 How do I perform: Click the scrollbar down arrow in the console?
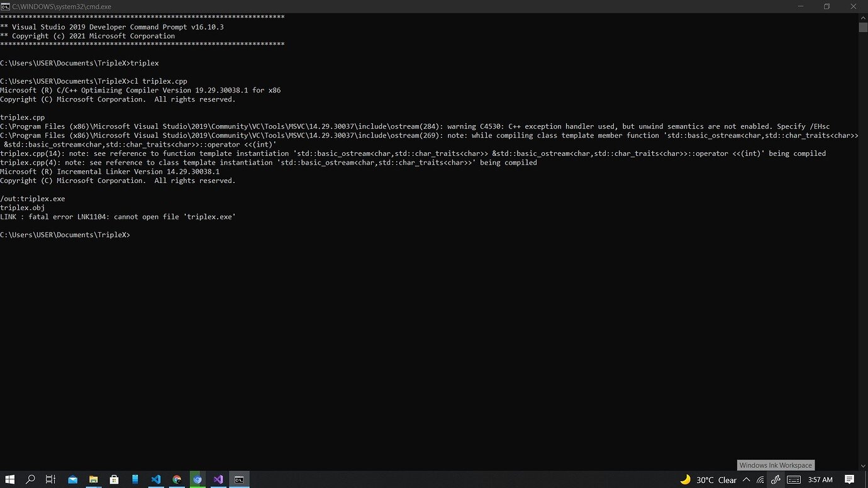pyautogui.click(x=863, y=466)
